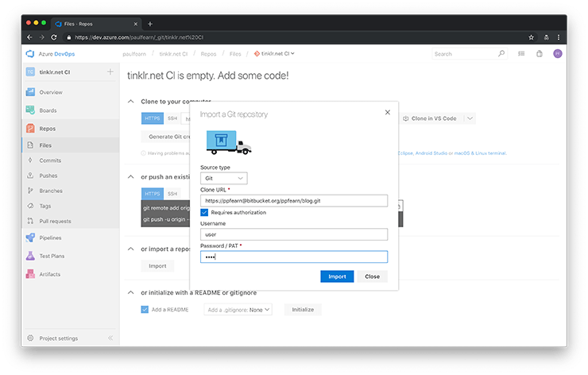Open the user profile avatar
This screenshot has width=588, height=375.
[x=558, y=53]
